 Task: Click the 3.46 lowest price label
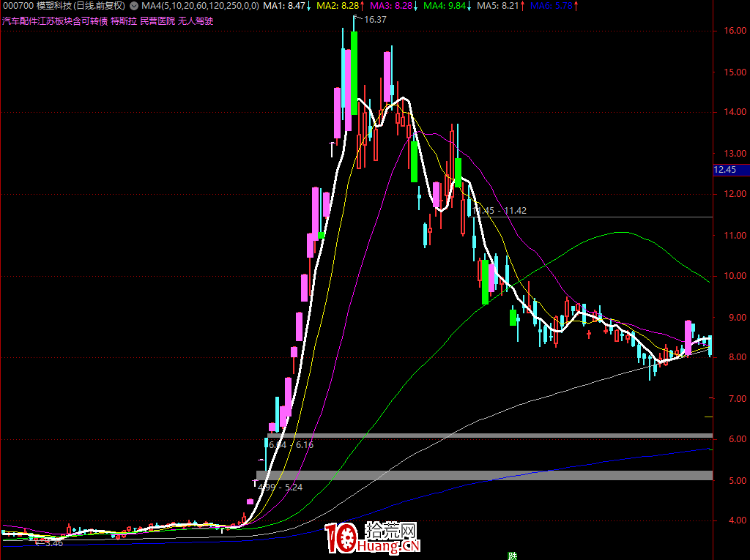point(53,543)
